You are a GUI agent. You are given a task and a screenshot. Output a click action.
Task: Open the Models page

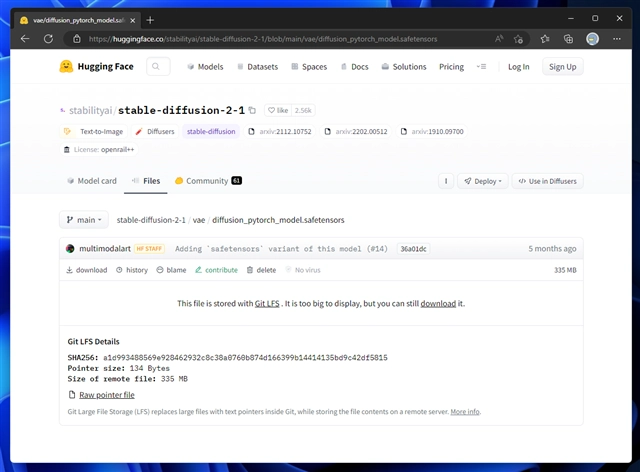click(x=205, y=67)
